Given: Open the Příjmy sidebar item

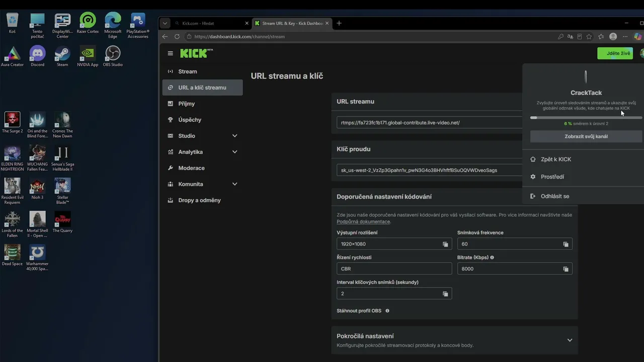Looking at the screenshot, I should click(202, 104).
